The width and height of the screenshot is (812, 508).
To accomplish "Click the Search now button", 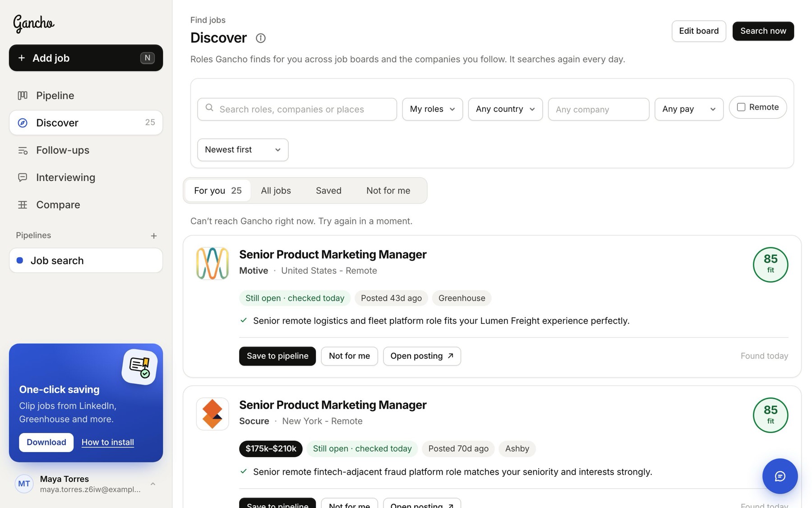I will [x=763, y=31].
